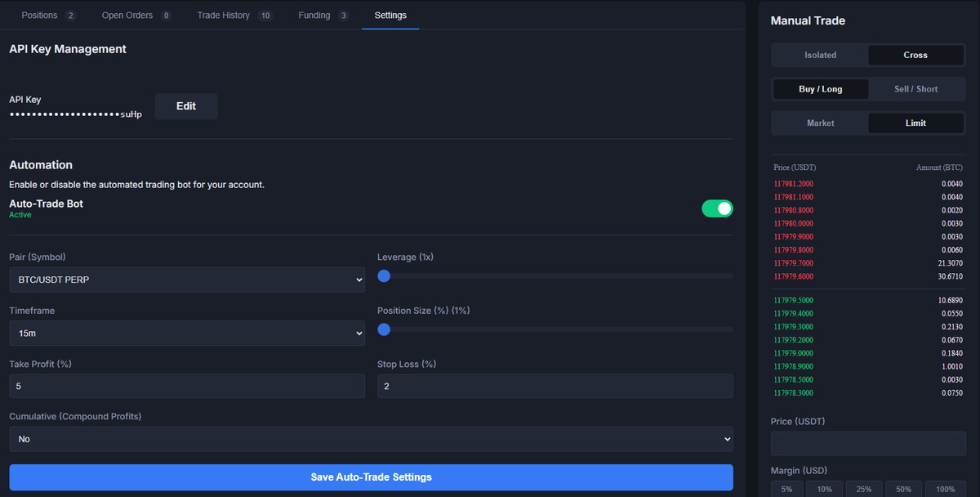Click ask price 117979.8000

[793, 250]
